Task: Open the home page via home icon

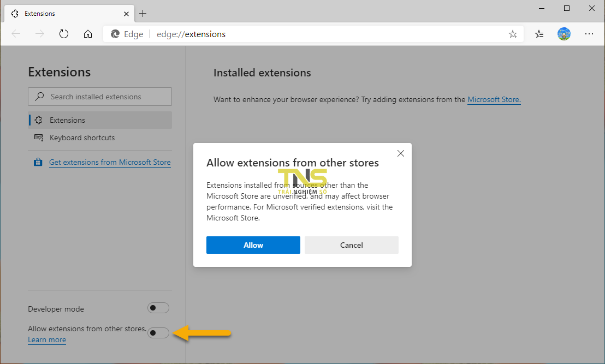Action: (88, 33)
